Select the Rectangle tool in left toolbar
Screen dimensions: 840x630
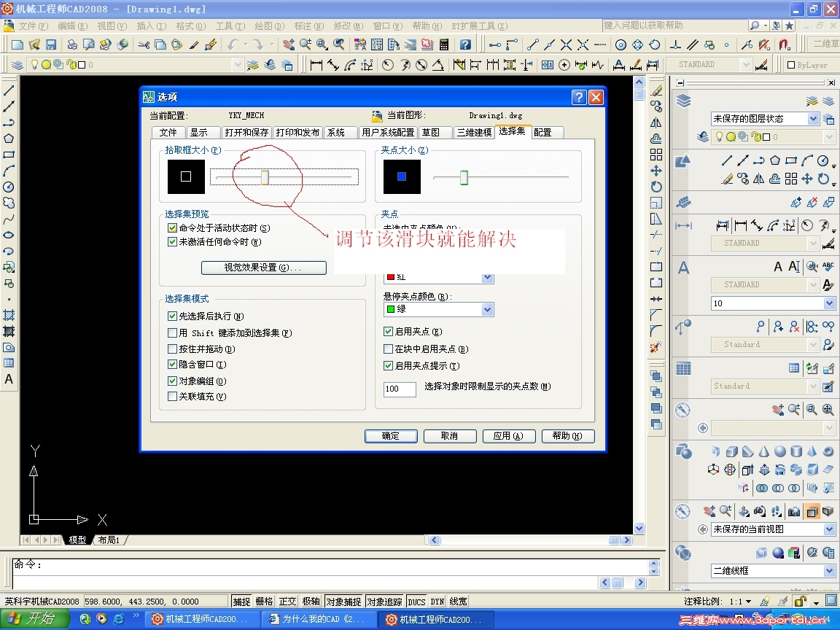coord(9,155)
